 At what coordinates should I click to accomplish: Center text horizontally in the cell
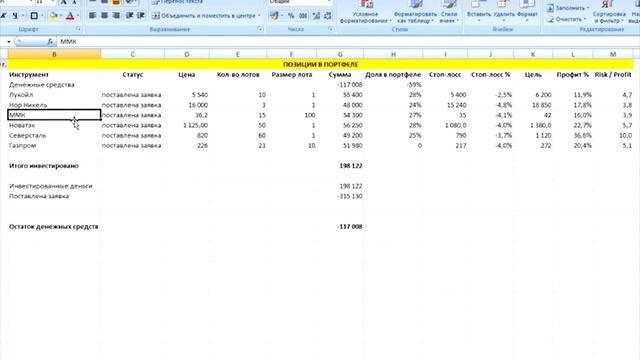[x=104, y=16]
